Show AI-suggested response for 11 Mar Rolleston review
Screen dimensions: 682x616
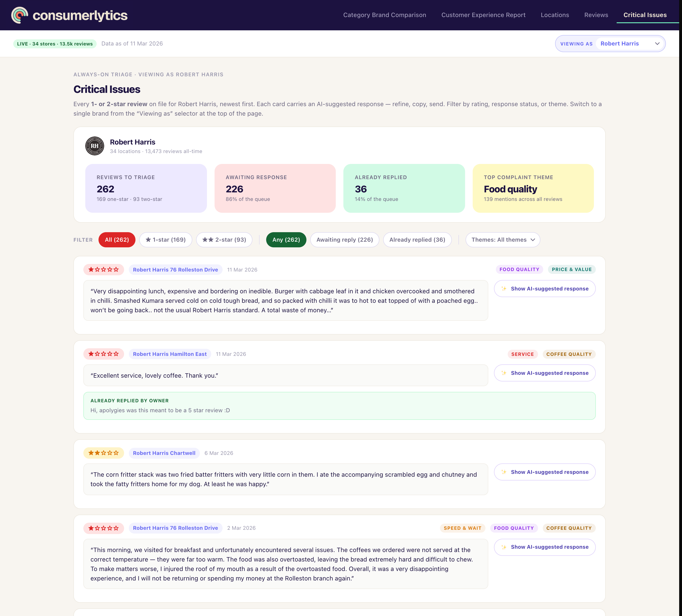[x=545, y=289]
